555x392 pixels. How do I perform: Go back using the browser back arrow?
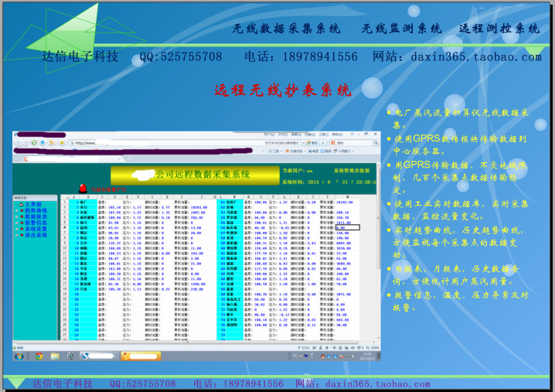pos(19,143)
